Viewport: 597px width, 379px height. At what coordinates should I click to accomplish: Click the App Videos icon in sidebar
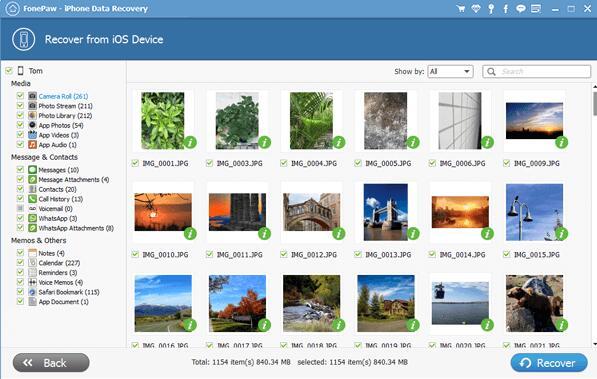click(32, 135)
